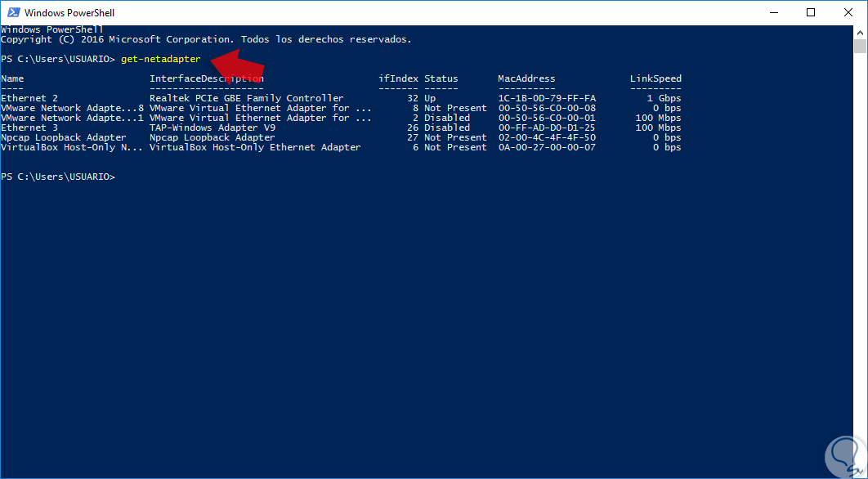Click TAP-Windows Adapter V9 description
Screen dimensions: 868x479
(212, 128)
